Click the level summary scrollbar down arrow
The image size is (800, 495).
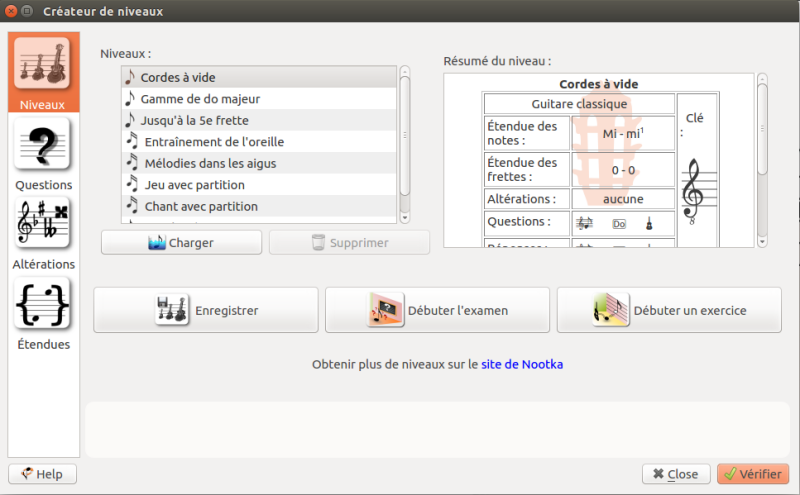(762, 241)
